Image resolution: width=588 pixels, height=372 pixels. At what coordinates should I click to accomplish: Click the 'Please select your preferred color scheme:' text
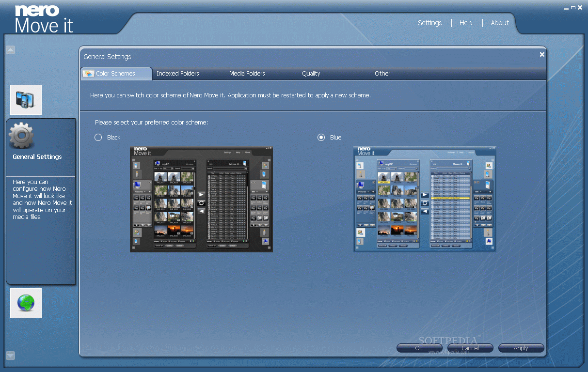point(151,123)
